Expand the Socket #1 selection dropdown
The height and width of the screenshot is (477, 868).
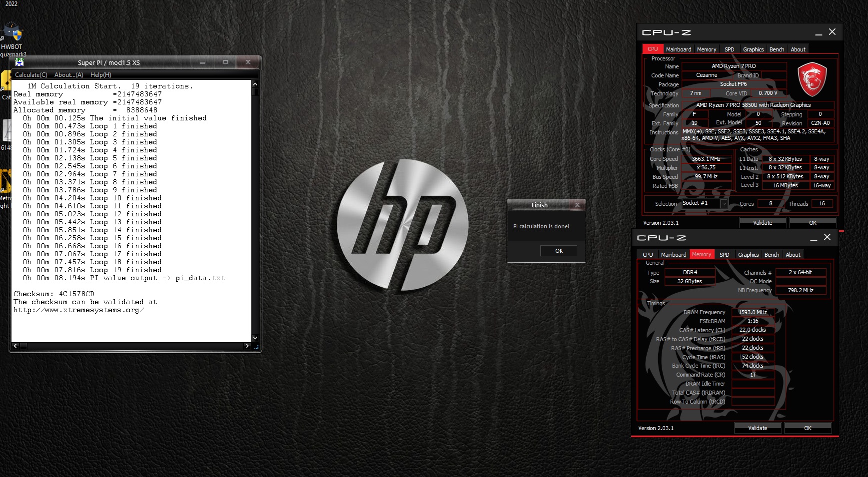(724, 203)
